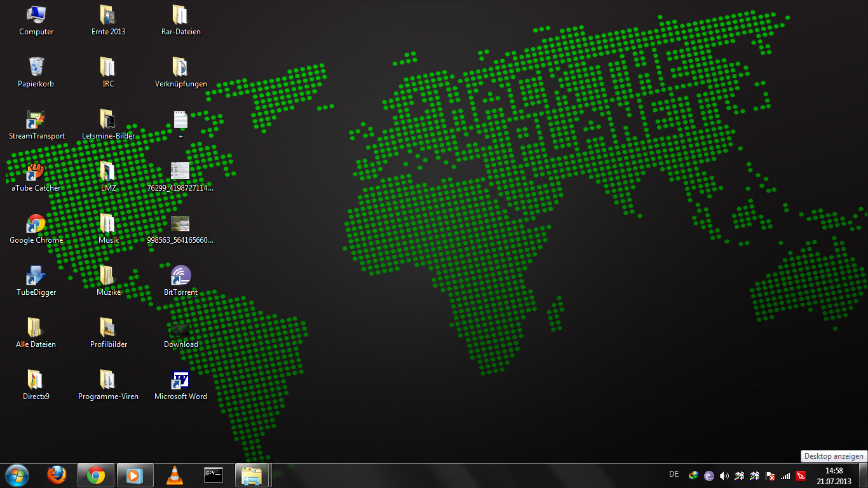Select the aTube Catcher desktop shortcut
868x488 pixels.
(x=36, y=172)
